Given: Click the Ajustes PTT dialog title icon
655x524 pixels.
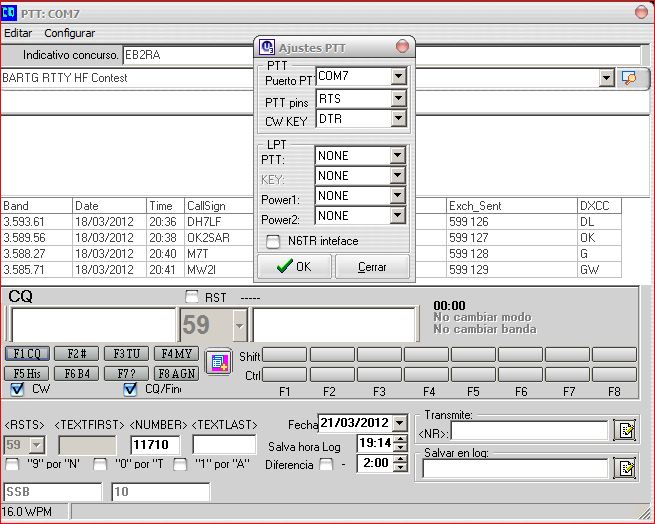Looking at the screenshot, I should (x=267, y=47).
